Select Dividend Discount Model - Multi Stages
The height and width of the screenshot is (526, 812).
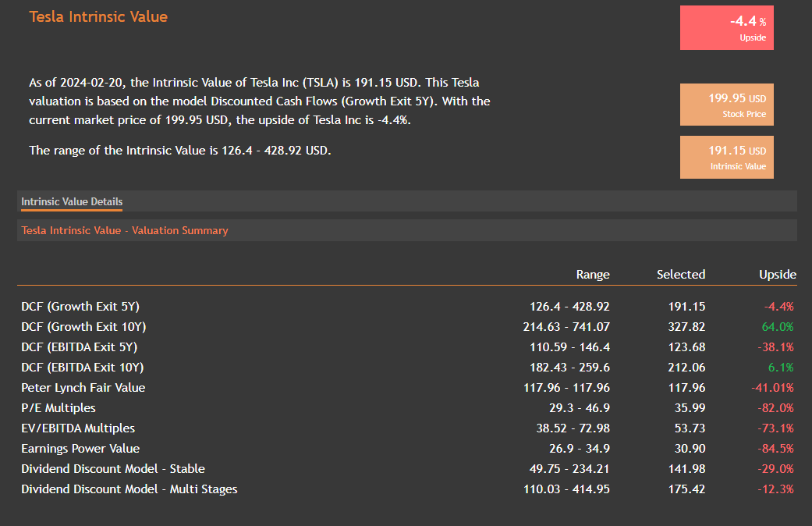click(x=129, y=489)
